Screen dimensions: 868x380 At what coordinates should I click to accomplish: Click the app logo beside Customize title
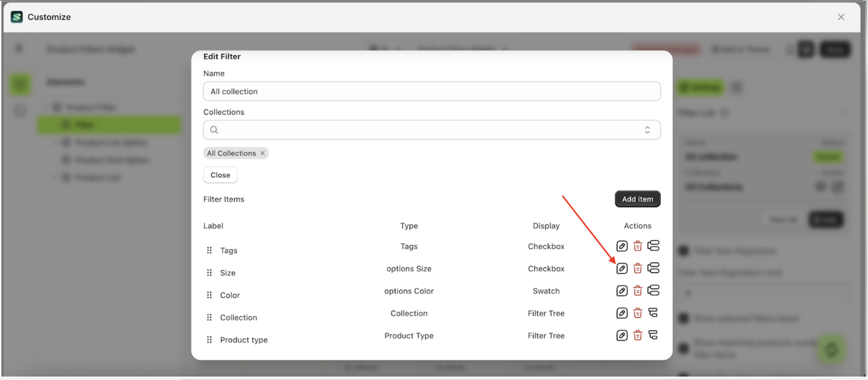[17, 17]
